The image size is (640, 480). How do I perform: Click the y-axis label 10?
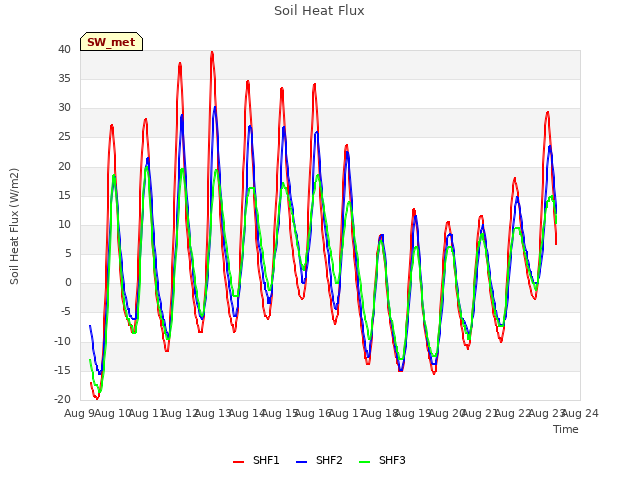(x=64, y=224)
